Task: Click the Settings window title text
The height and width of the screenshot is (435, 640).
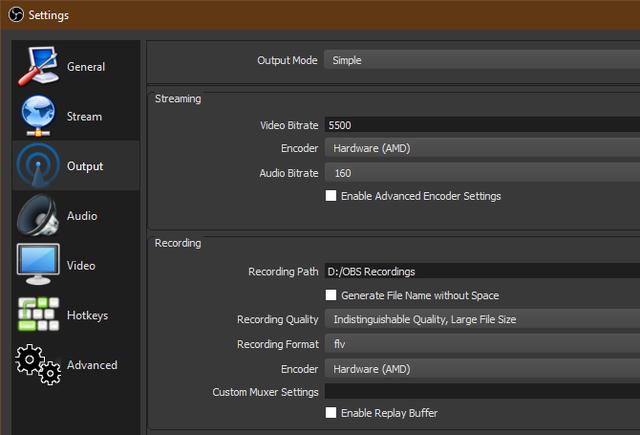Action: point(49,16)
